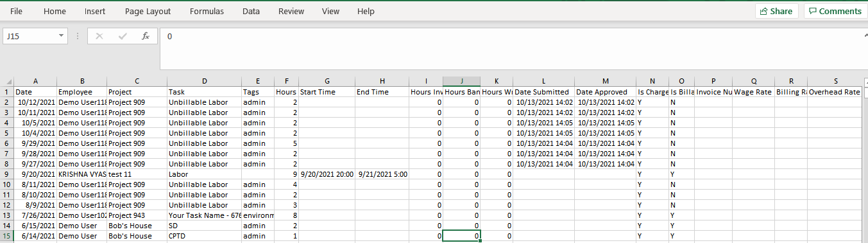Switch to the Data tab

(x=251, y=12)
